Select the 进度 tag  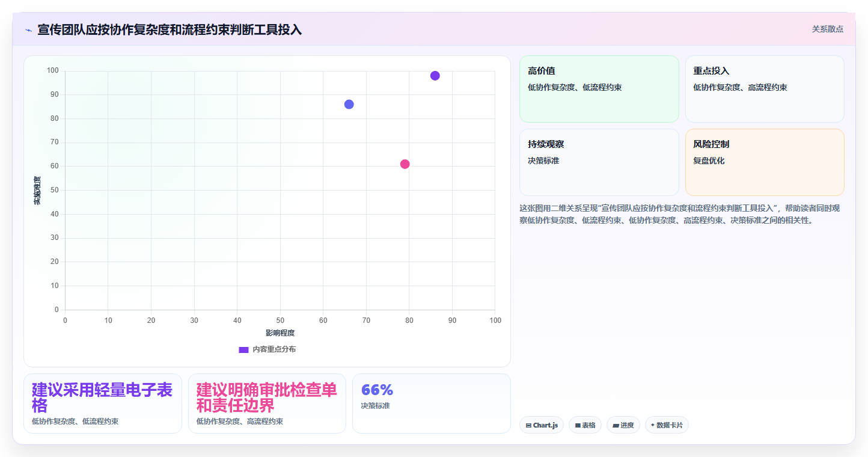click(x=623, y=425)
